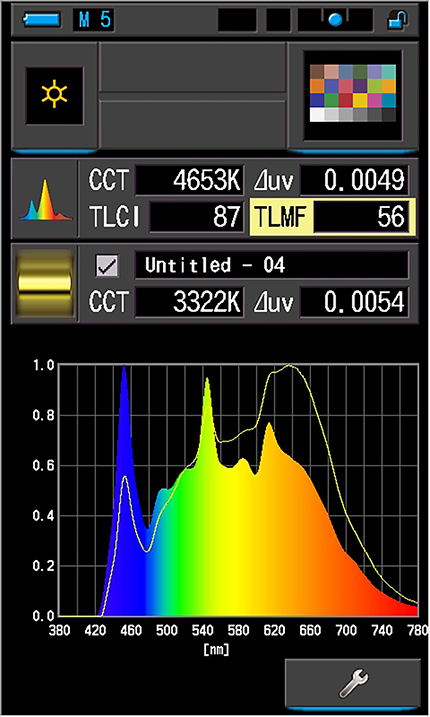This screenshot has width=430, height=717.
Task: Tap the unlock padlock icon
Action: point(397,20)
